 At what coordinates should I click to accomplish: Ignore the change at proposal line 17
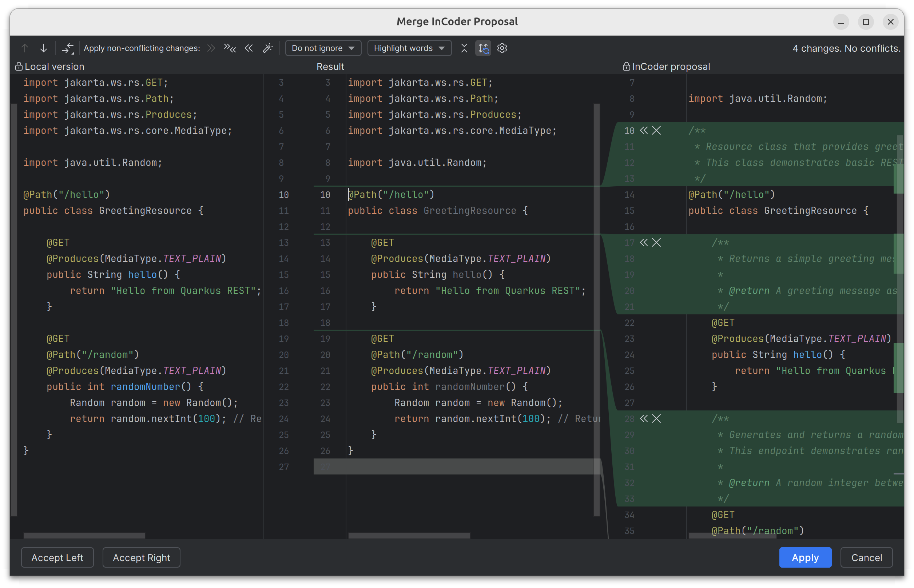coord(656,242)
